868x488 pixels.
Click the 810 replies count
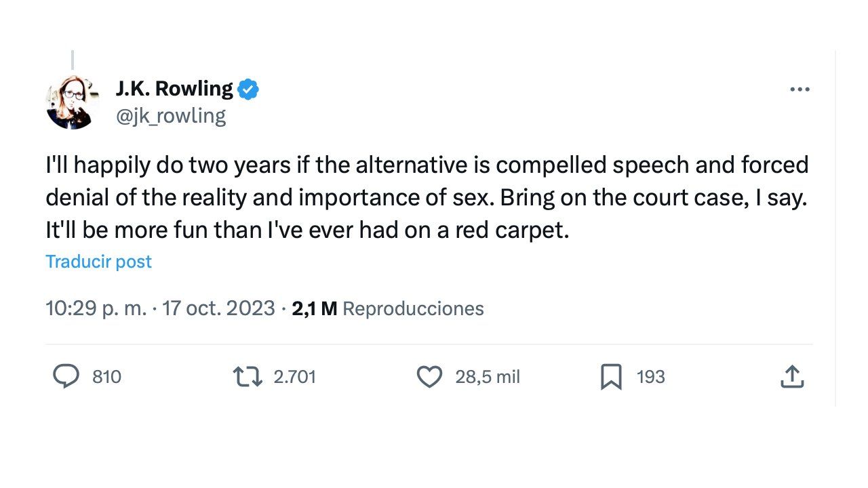point(106,377)
